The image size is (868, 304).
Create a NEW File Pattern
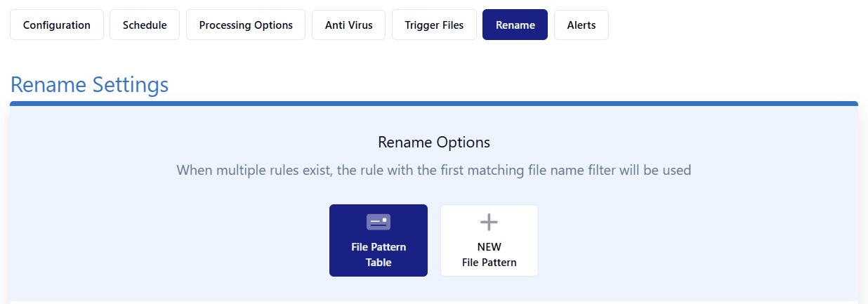(489, 240)
